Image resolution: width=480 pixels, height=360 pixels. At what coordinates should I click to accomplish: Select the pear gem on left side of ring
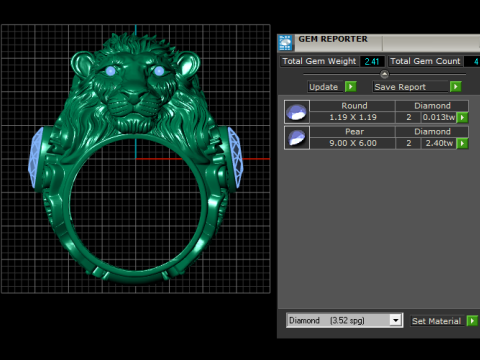click(x=35, y=158)
